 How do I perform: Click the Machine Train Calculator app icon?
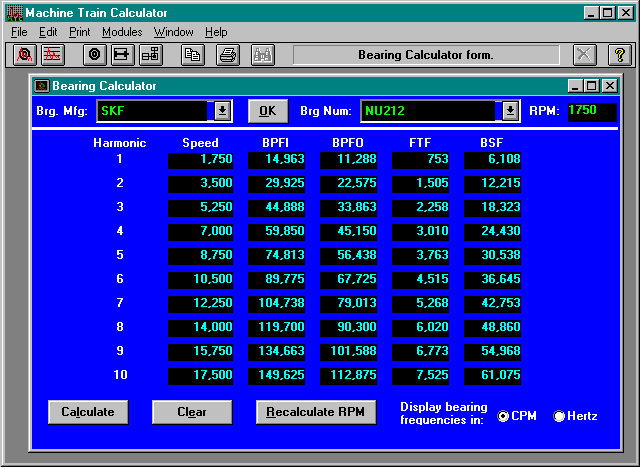15,13
